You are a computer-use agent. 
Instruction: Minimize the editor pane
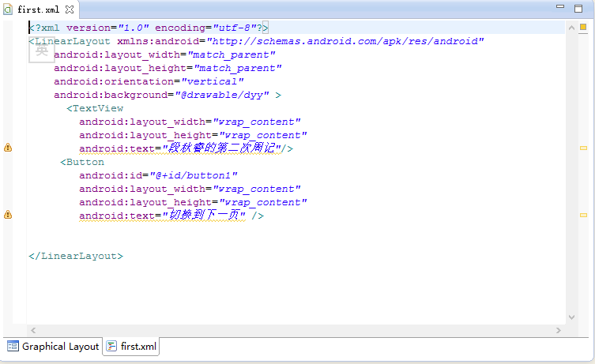(x=560, y=6)
